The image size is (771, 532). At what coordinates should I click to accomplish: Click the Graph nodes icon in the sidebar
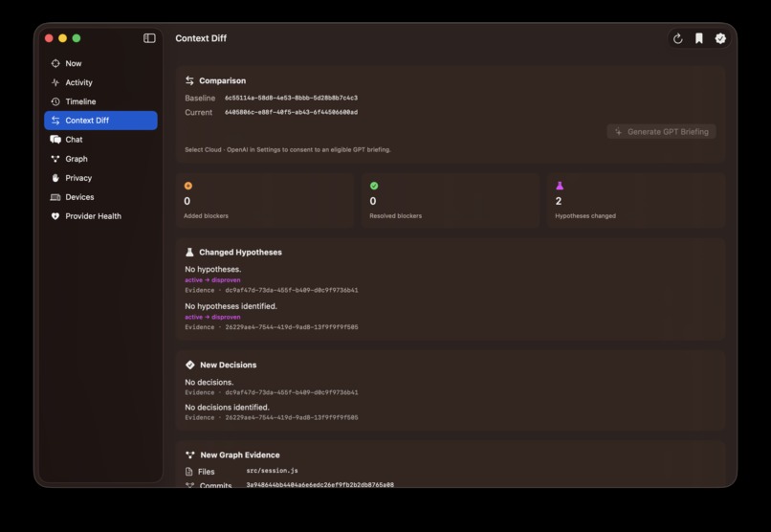(55, 159)
